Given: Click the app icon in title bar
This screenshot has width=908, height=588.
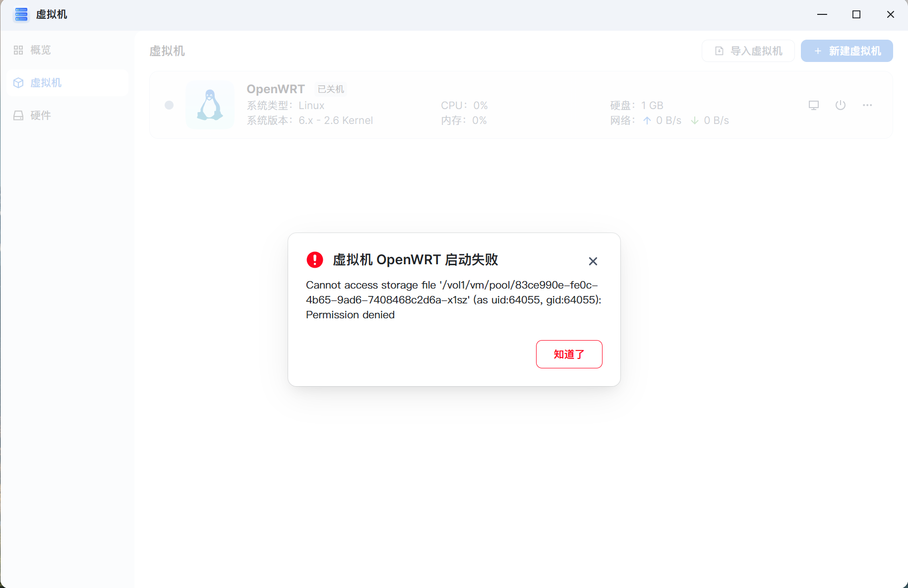Looking at the screenshot, I should click(21, 14).
